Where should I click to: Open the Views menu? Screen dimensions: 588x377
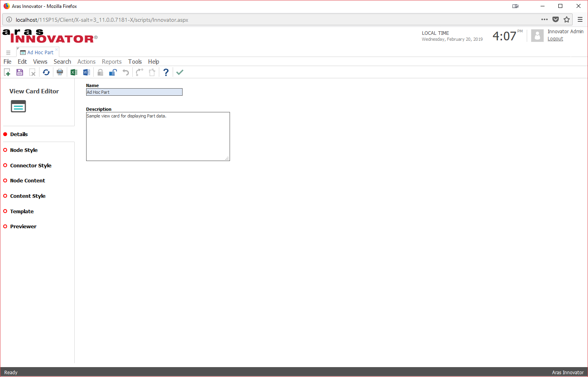[x=40, y=62]
